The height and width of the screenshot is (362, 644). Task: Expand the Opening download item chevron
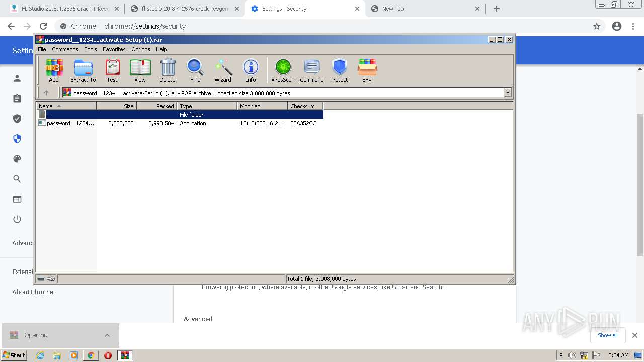(x=107, y=335)
